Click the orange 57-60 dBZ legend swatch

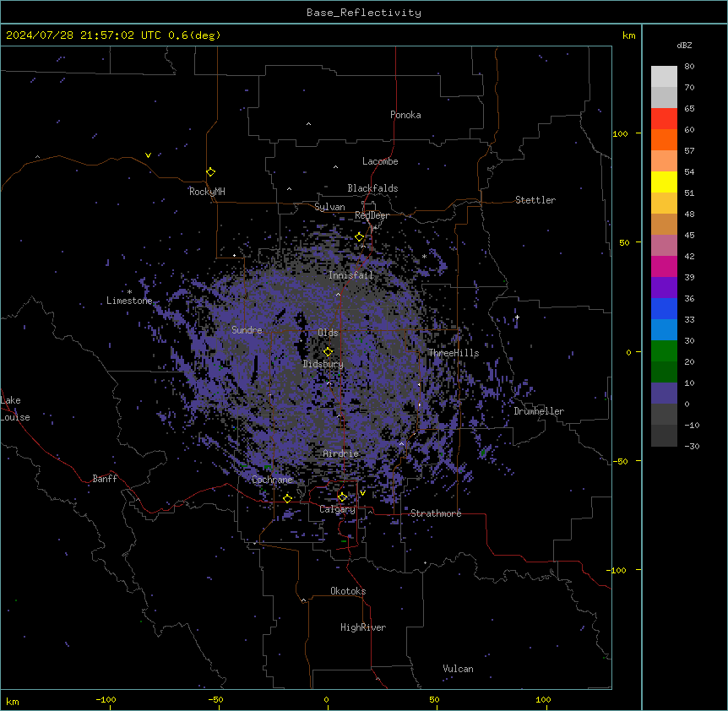[x=664, y=139]
